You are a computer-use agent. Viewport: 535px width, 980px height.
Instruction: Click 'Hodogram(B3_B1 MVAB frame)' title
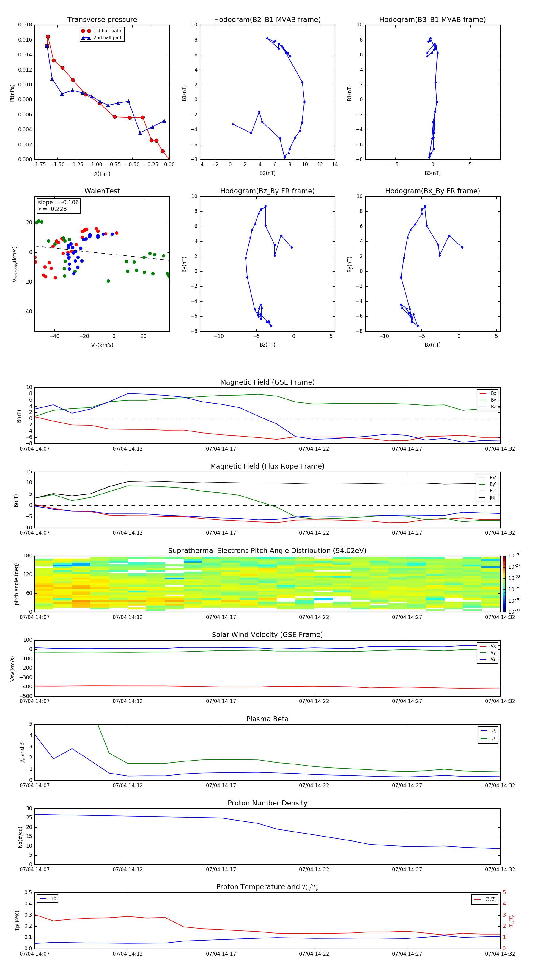(432, 20)
